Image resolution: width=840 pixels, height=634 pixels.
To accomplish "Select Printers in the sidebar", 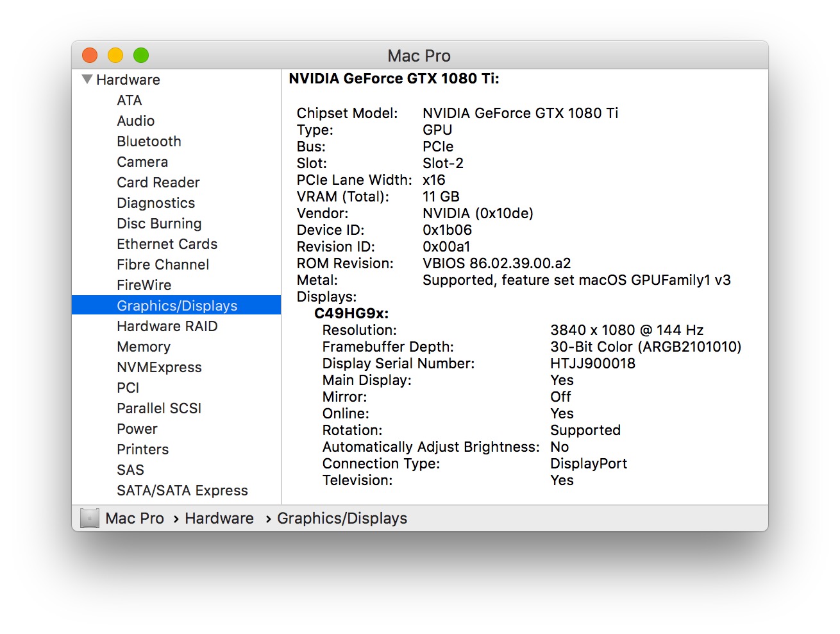I will tap(143, 450).
